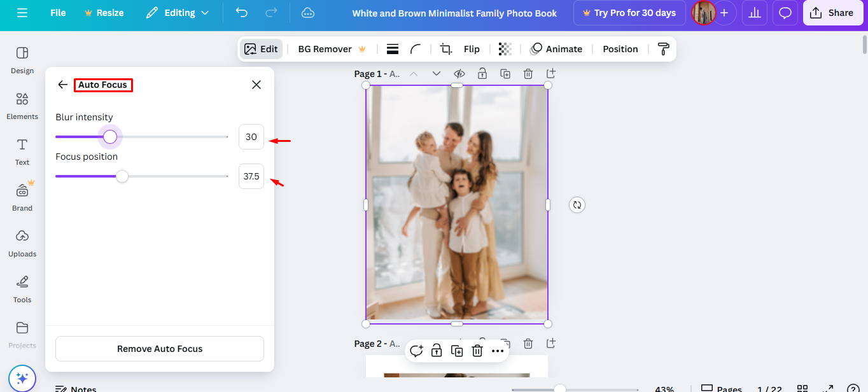Open the Elements panel

click(22, 105)
